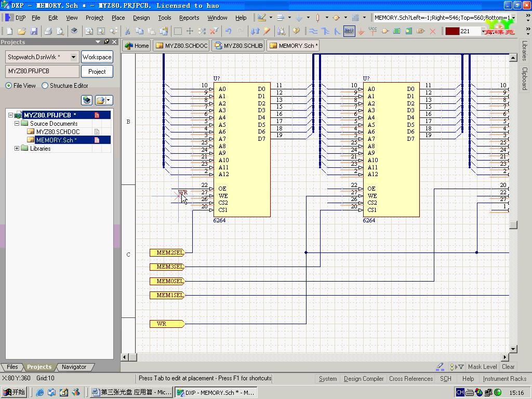Click the horizontal scrollbar right arrow
This screenshot has width=532, height=399.
click(505, 357)
